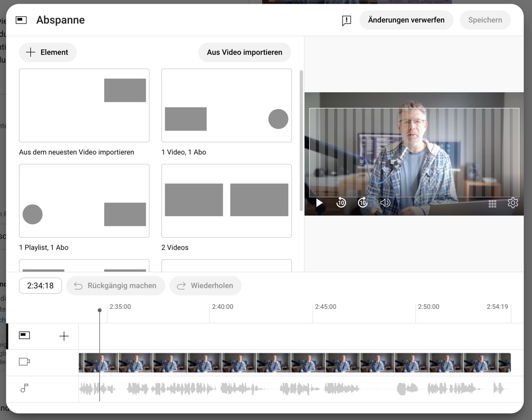Click Aus Video importieren button

[244, 52]
